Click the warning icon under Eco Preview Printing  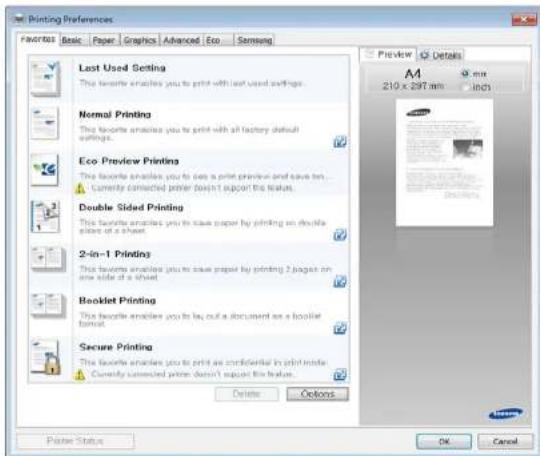80,188
